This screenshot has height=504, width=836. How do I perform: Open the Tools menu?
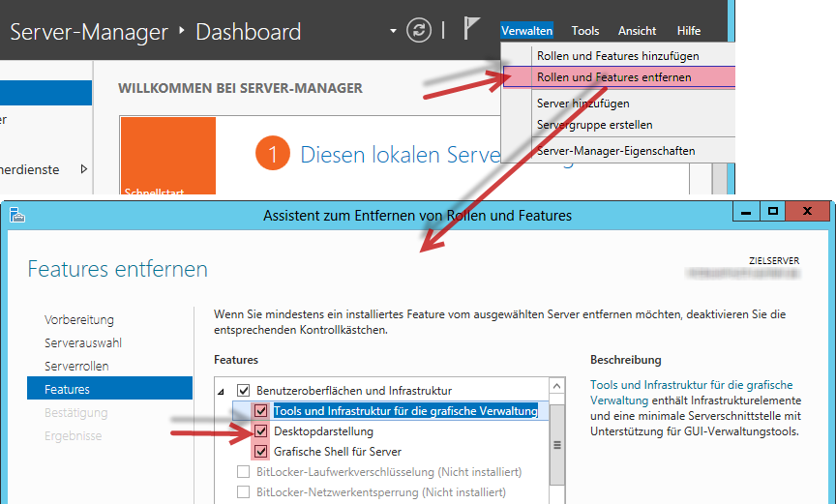584,31
